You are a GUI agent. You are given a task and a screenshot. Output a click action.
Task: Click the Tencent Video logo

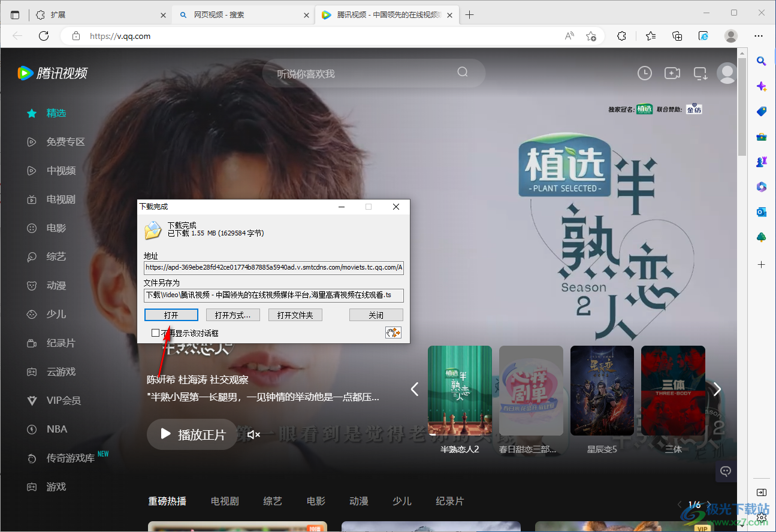point(52,73)
